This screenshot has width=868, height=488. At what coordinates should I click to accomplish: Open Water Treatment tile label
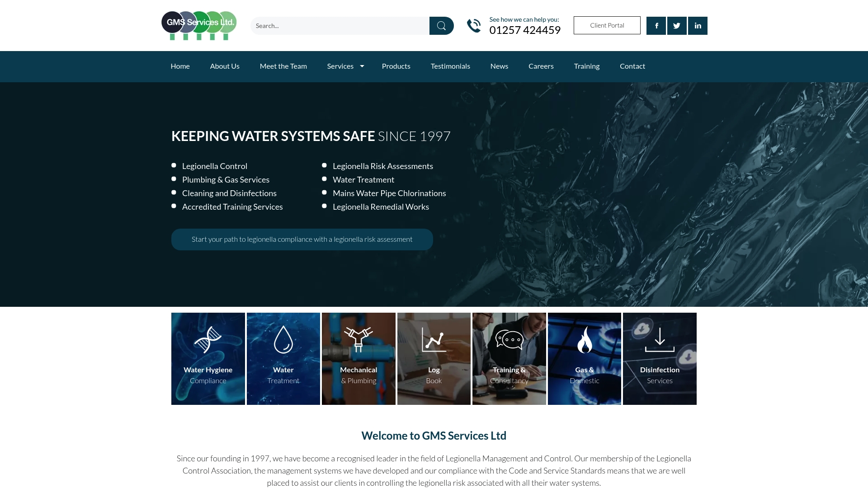[283, 375]
